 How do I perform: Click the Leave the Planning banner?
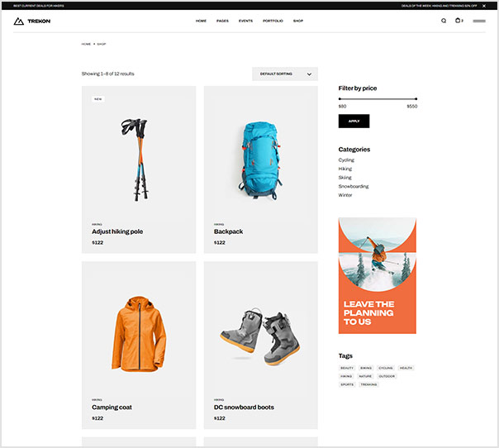tap(378, 275)
